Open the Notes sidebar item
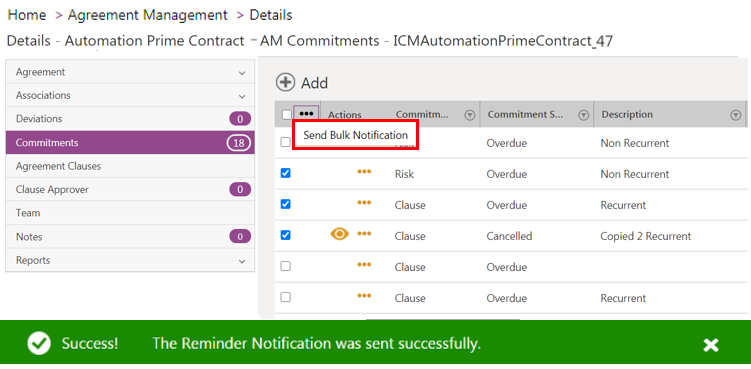This screenshot has height=369, width=751. pyautogui.click(x=130, y=236)
